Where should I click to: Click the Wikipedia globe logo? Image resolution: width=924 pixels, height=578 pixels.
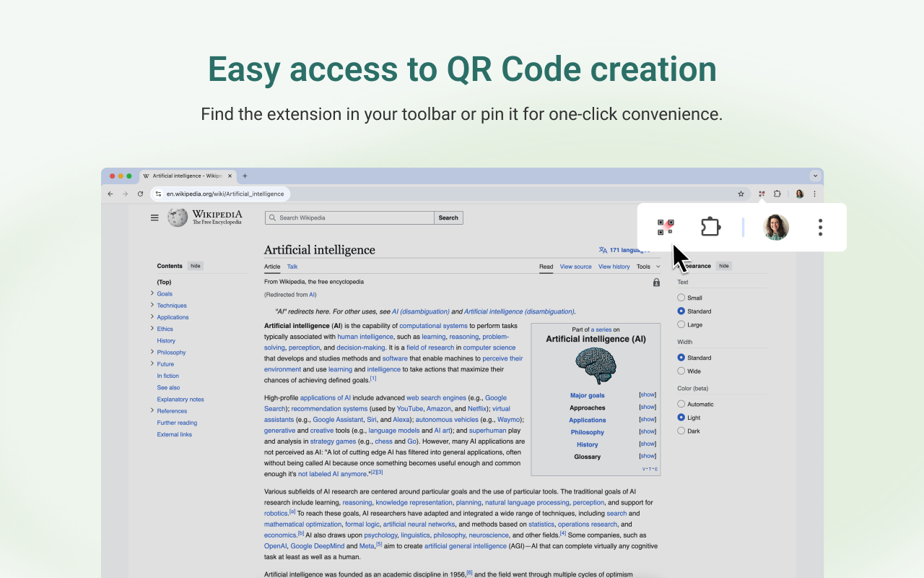177,217
